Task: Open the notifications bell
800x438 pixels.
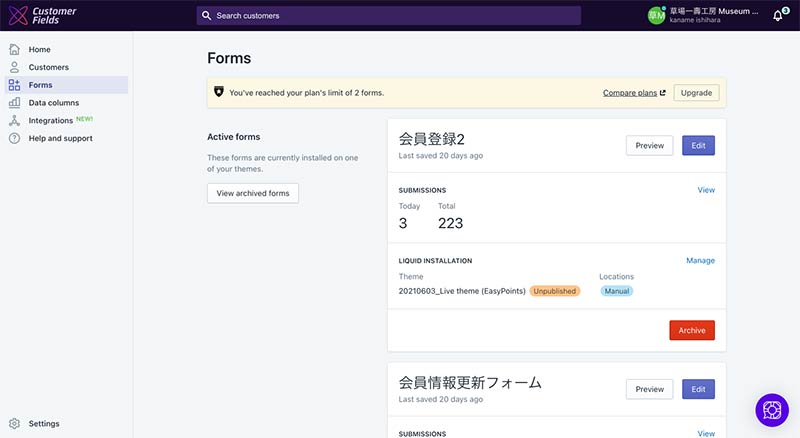Action: (777, 16)
